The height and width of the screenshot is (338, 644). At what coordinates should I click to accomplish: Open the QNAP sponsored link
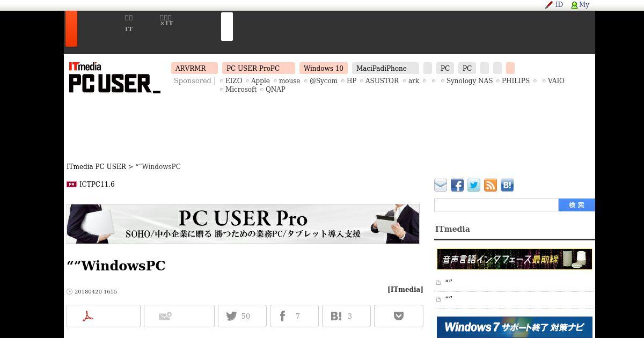point(275,89)
